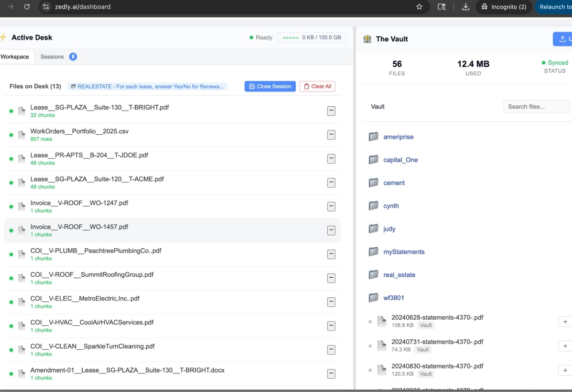Click the bank icon next to The Vault
The image size is (572, 392).
click(x=367, y=39)
